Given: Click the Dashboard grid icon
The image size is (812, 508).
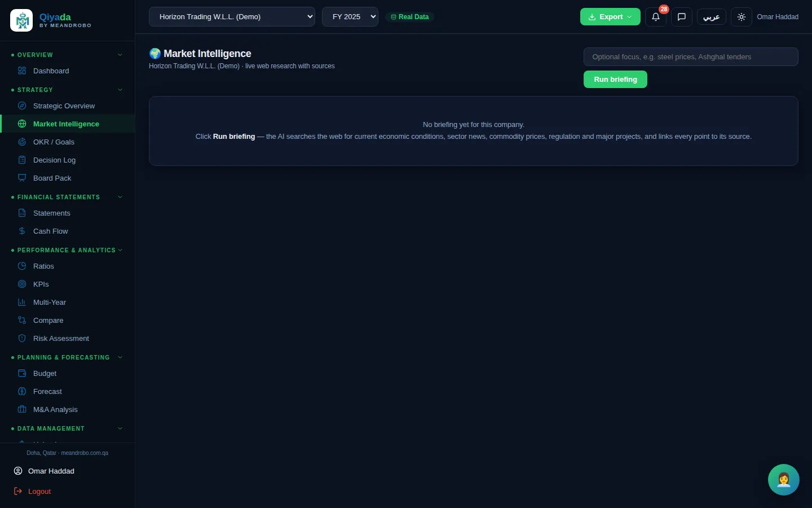Looking at the screenshot, I should [x=22, y=71].
